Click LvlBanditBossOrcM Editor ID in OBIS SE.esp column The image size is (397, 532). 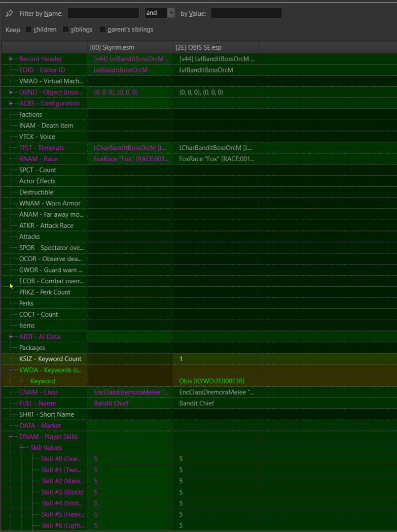[x=206, y=70]
